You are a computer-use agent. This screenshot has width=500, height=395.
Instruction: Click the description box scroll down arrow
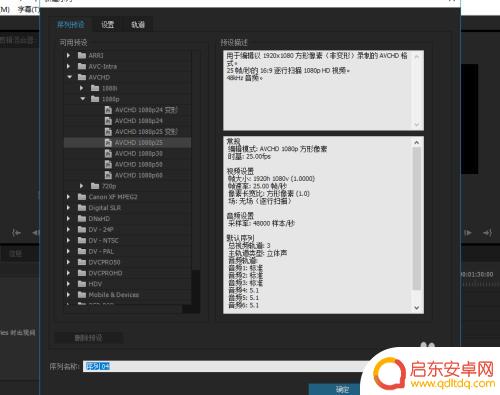417,124
